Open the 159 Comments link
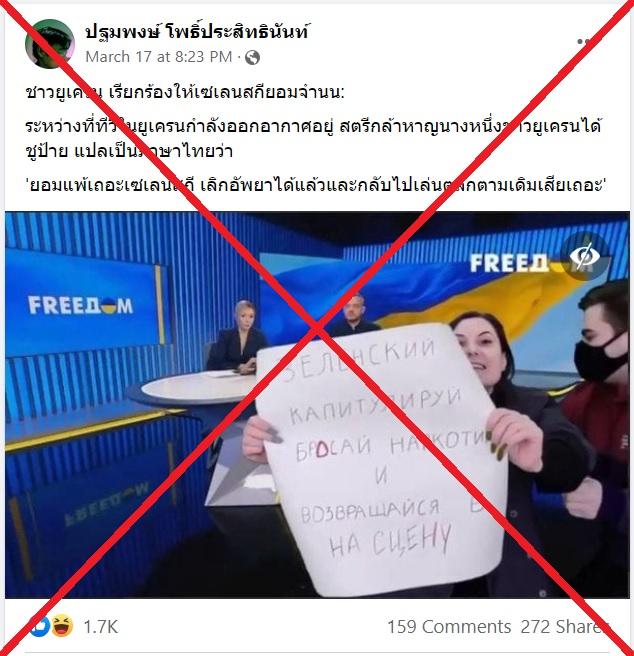 [449, 627]
